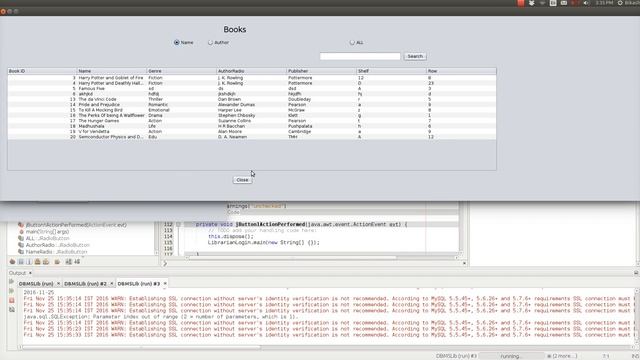Select main(String[] args) in navigator
The image size is (640, 360).
[44, 231]
